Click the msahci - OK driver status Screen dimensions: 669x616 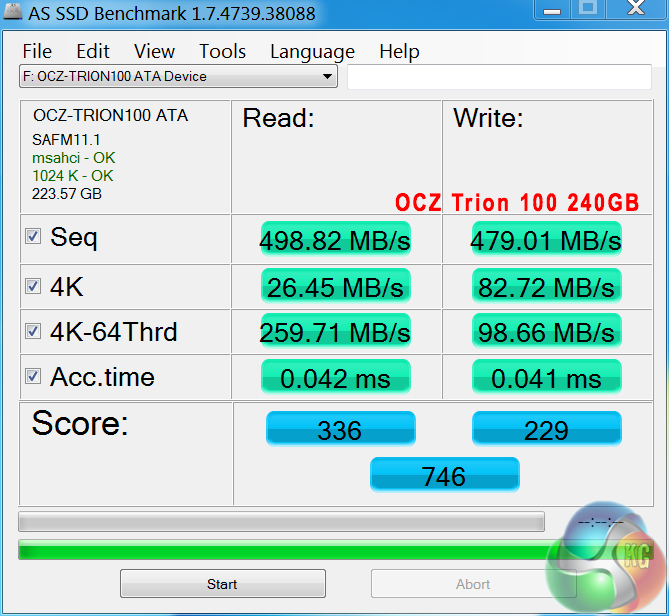tap(73, 158)
